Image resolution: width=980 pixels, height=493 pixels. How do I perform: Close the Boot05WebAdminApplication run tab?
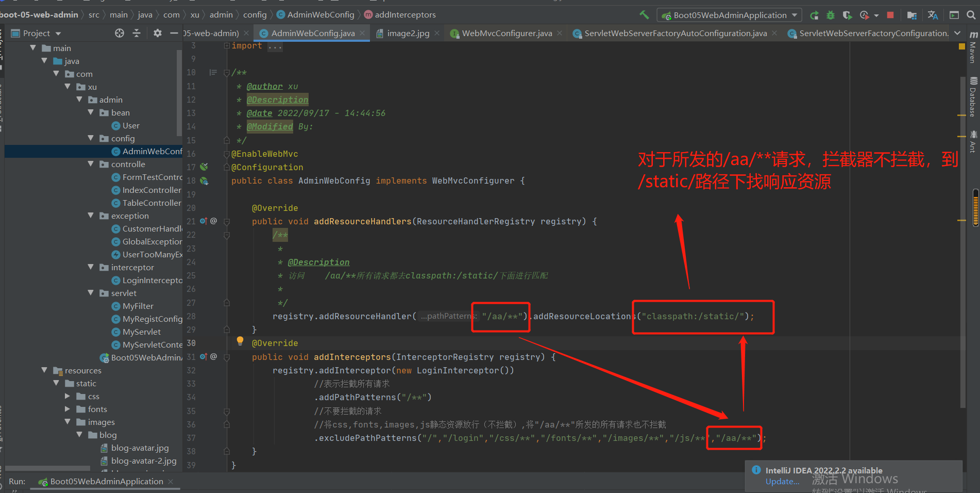pos(171,481)
